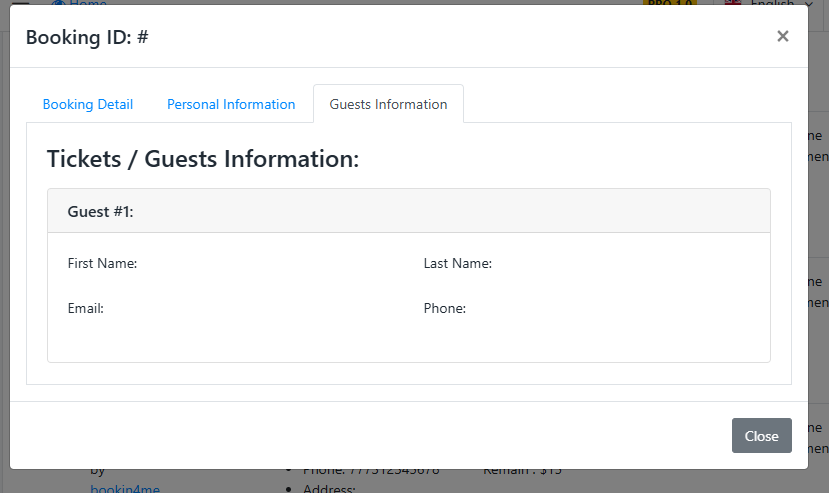829x493 pixels.
Task: Click the gray Close button
Action: (761, 435)
